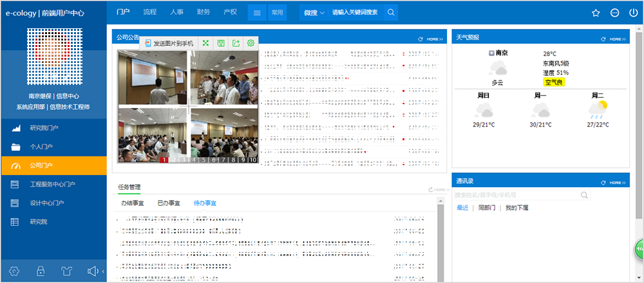Open the hamburger menu icon

257,13
